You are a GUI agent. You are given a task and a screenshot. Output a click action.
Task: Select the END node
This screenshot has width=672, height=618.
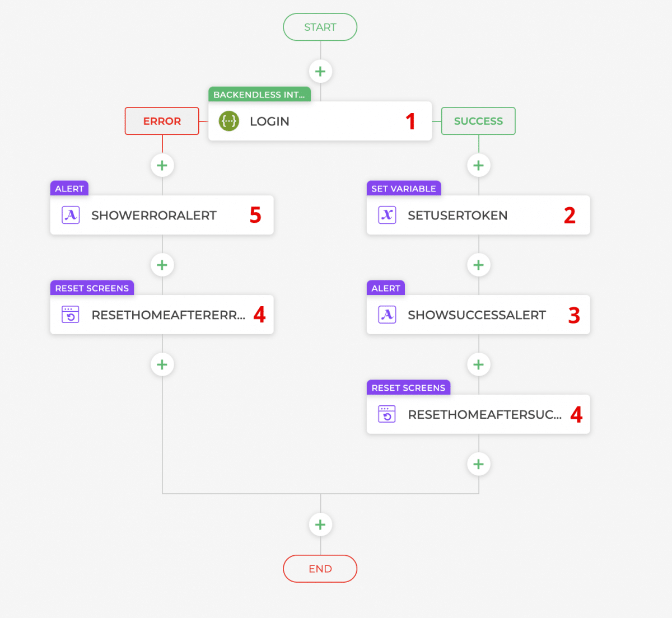click(320, 569)
